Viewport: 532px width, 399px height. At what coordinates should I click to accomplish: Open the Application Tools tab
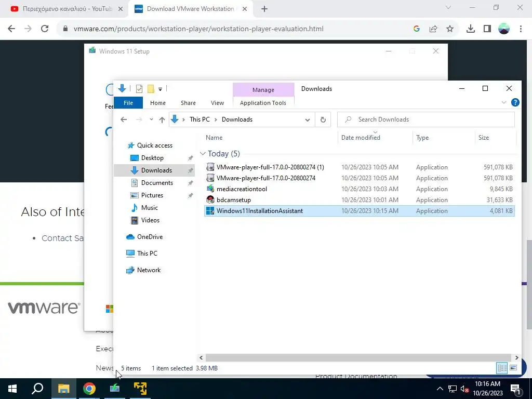coord(263,103)
